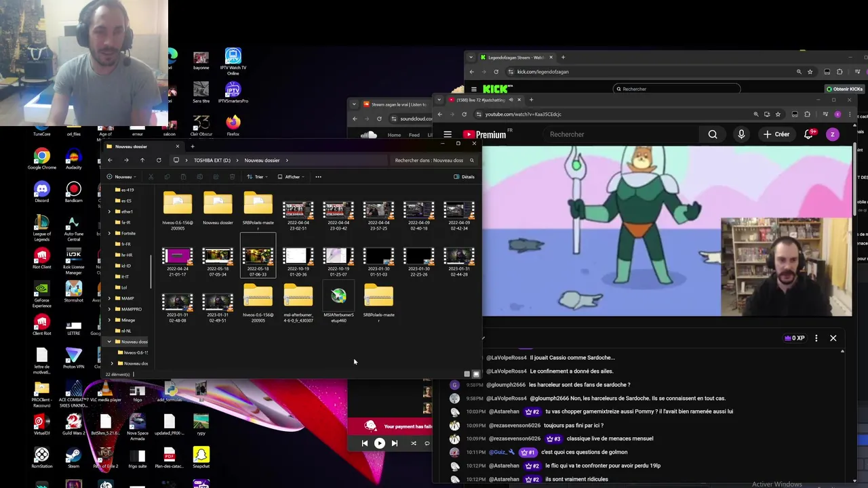Viewport: 868px width, 488px height.
Task: Click the Créer button on YouTube
Action: (x=776, y=134)
